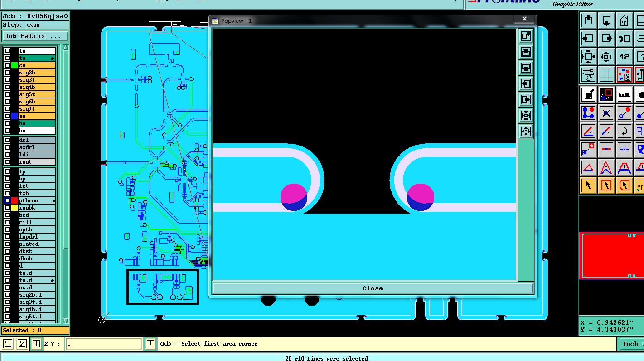This screenshot has width=644, height=361.
Task: Select the polygon area selection arrow tool
Action: pos(625,185)
